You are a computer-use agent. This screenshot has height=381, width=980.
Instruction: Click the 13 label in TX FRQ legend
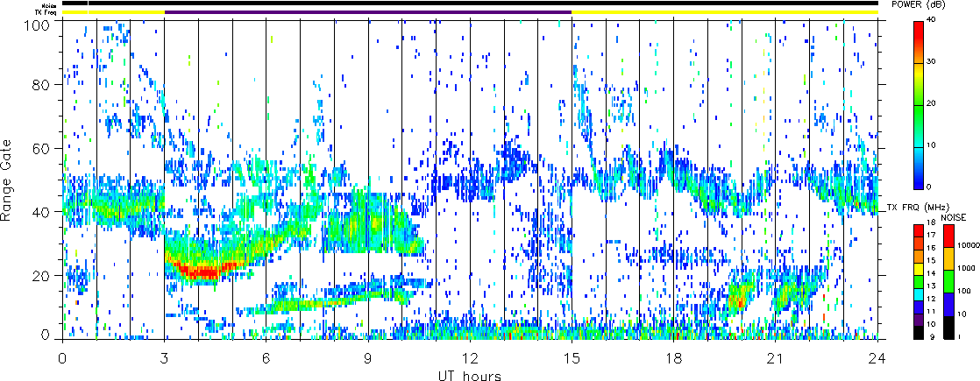931,286
